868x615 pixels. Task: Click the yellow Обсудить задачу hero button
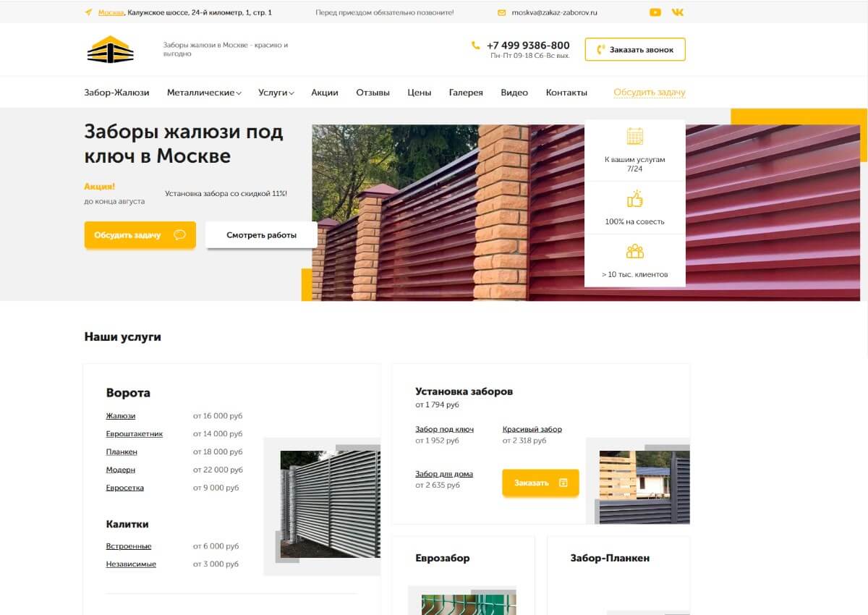[140, 235]
